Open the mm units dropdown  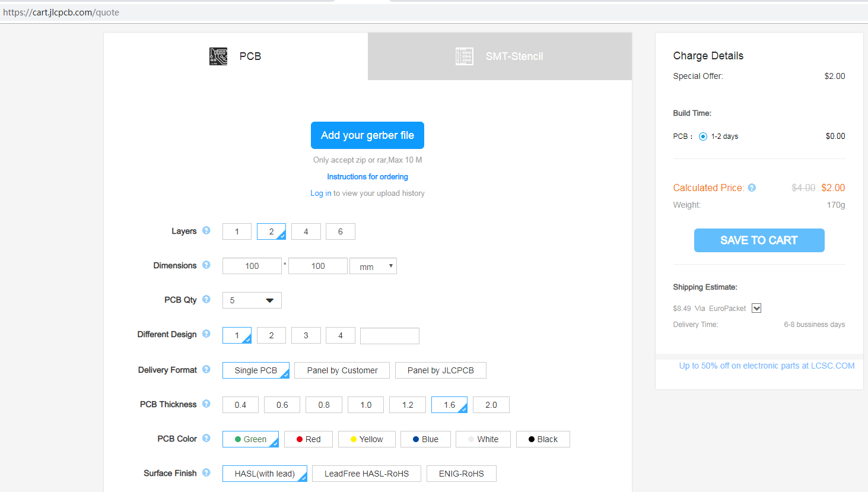click(373, 266)
